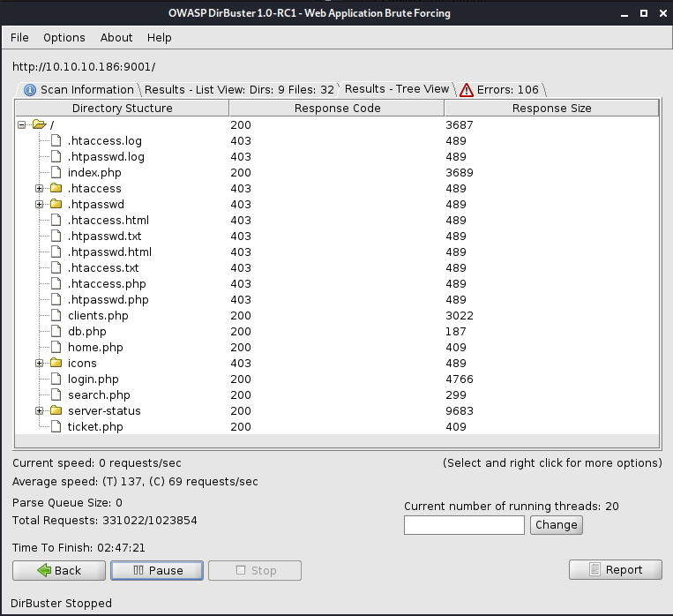Focus the thread count input field
Screen dimensions: 673x616
click(464, 525)
